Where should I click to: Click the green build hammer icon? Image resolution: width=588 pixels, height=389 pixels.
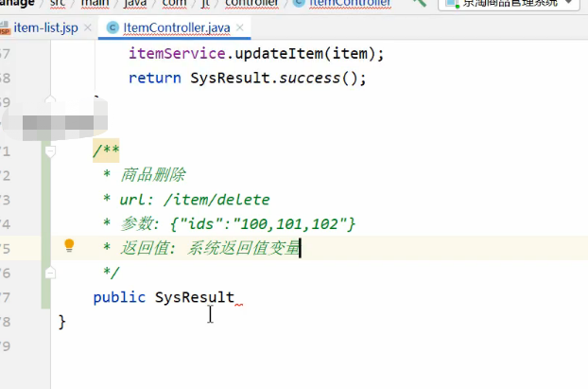[x=419, y=3]
